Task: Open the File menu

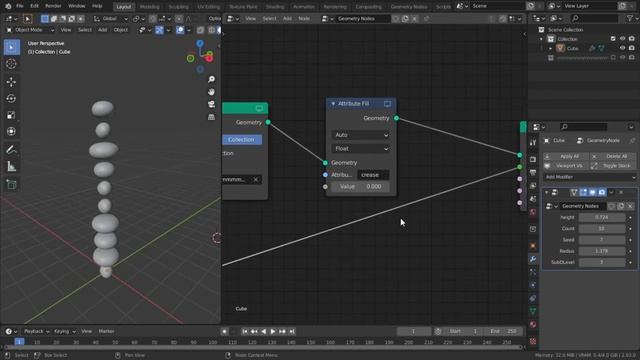Action: 19,6
